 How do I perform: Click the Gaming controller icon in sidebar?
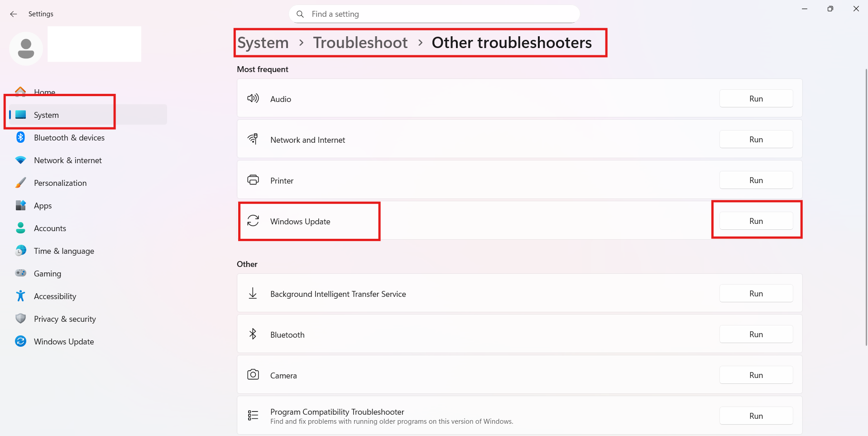(x=20, y=273)
